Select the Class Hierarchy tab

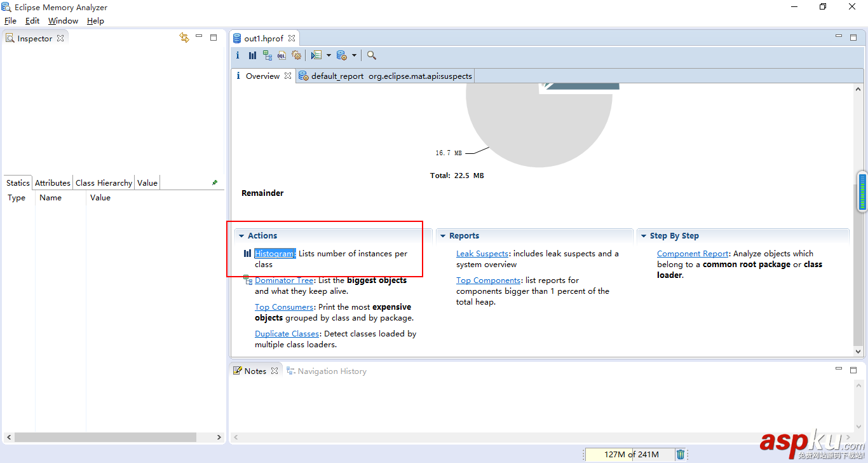pos(104,183)
